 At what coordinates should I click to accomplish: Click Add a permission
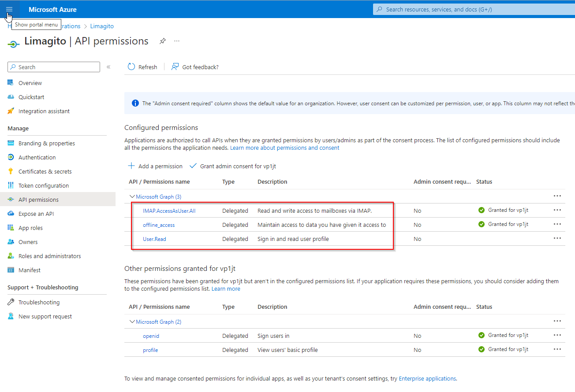[155, 166]
